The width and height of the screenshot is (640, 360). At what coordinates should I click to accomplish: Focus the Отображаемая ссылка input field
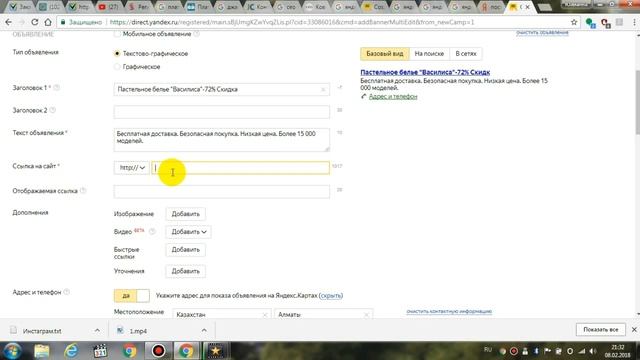click(222, 191)
